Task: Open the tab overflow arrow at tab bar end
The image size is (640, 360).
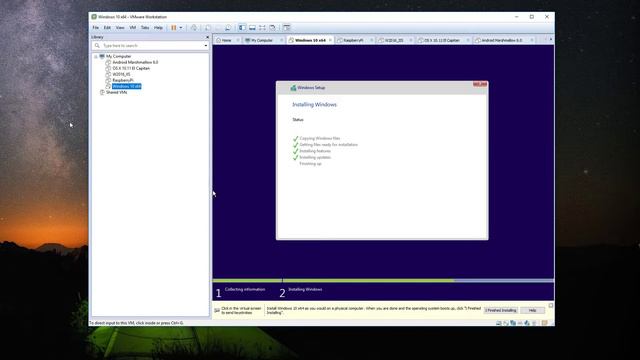Action: [551, 40]
